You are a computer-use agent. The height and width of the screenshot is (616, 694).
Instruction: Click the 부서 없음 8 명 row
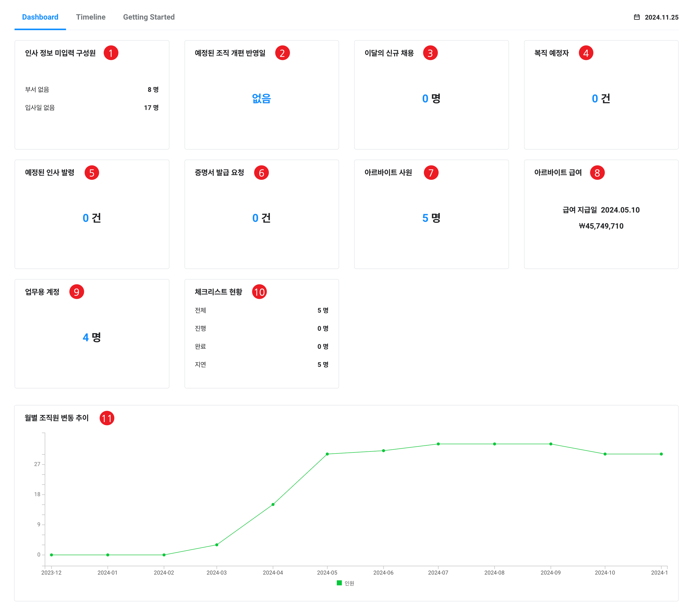pyautogui.click(x=92, y=89)
